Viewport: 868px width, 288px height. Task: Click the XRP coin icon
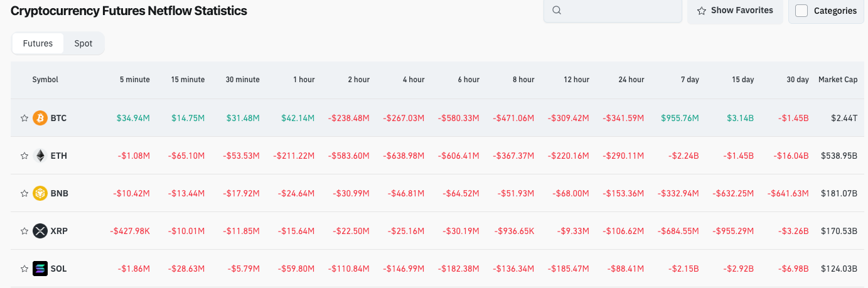click(40, 231)
